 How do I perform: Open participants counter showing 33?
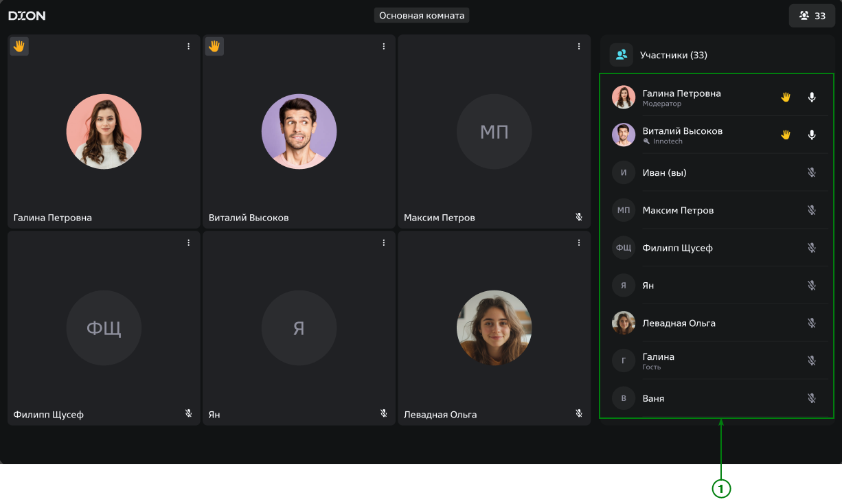click(x=812, y=16)
